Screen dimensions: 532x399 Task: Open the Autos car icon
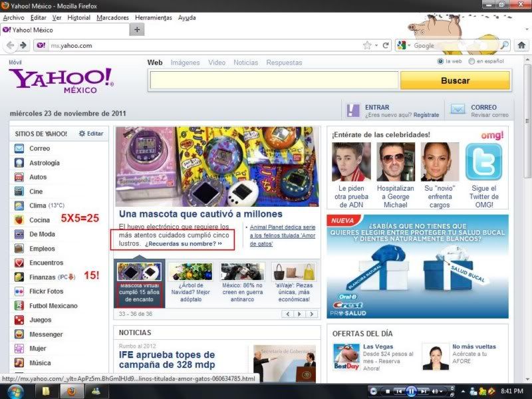coord(19,177)
